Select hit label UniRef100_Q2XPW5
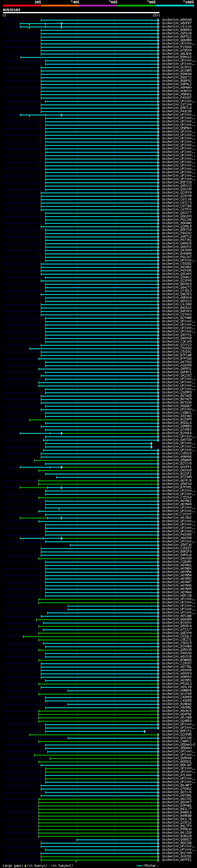The width and height of the screenshot is (197, 868). point(177,735)
